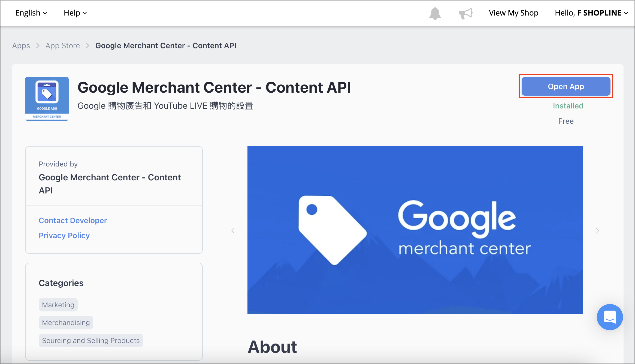
Task: Click the Free price label
Action: (x=566, y=121)
